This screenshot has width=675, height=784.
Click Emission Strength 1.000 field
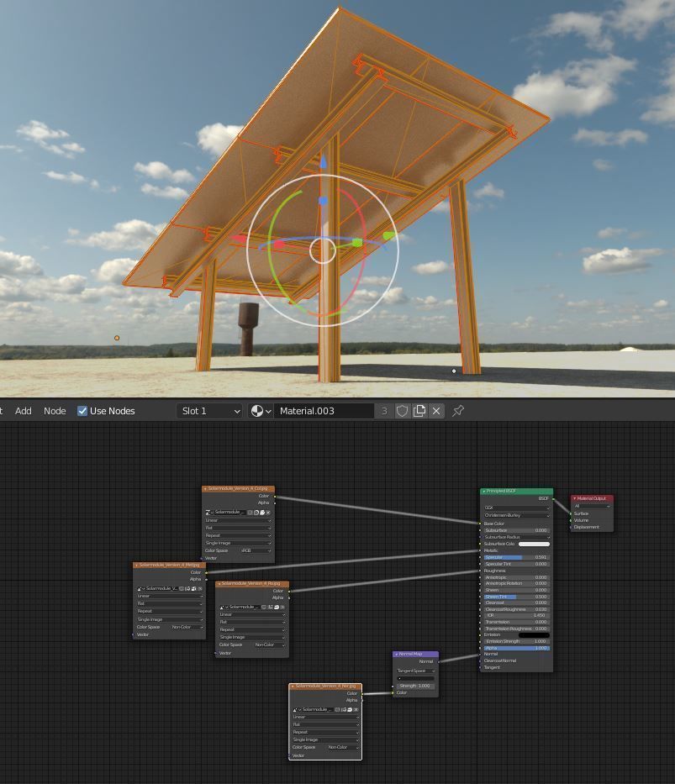point(517,641)
